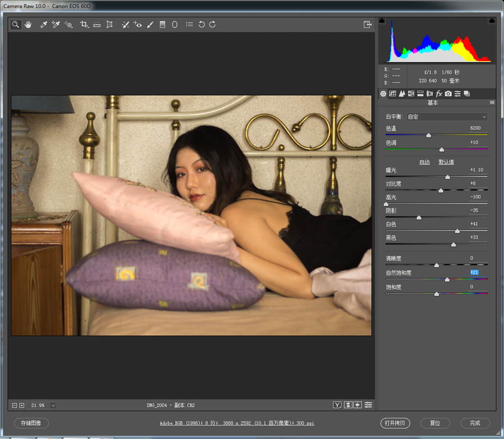504x439 pixels.
Task: Rotate image 90 degrees counterclockwise
Action: click(x=202, y=25)
